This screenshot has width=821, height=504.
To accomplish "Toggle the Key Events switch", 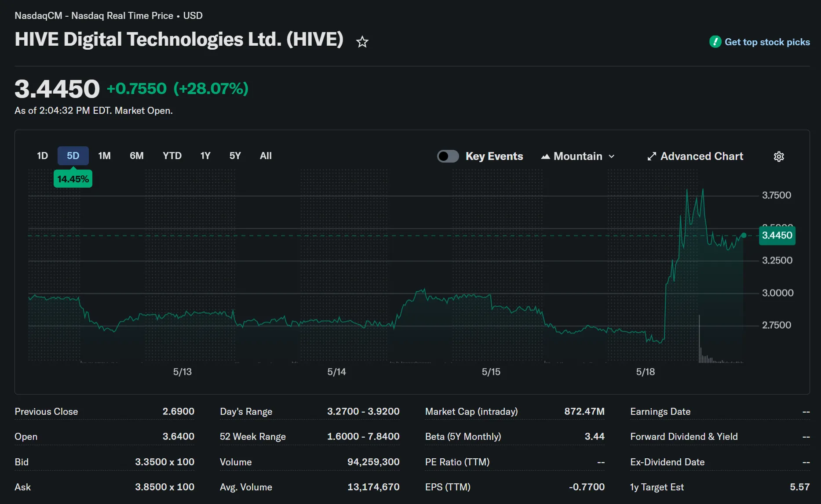I will [x=448, y=156].
